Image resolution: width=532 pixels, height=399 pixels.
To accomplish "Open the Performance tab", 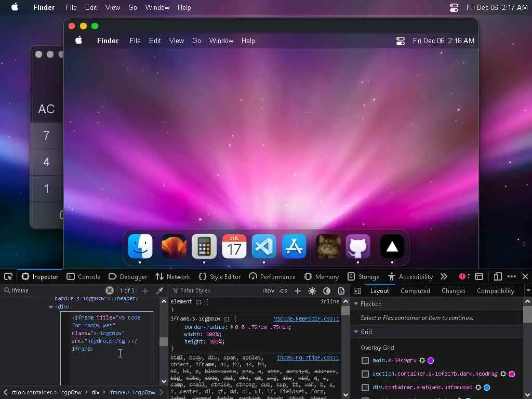I will coord(272,277).
